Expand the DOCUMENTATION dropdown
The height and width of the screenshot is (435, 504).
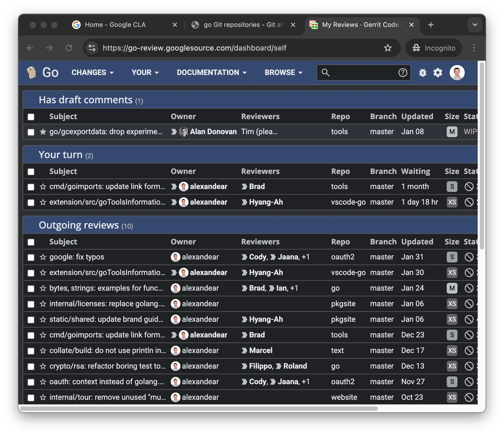click(x=212, y=73)
